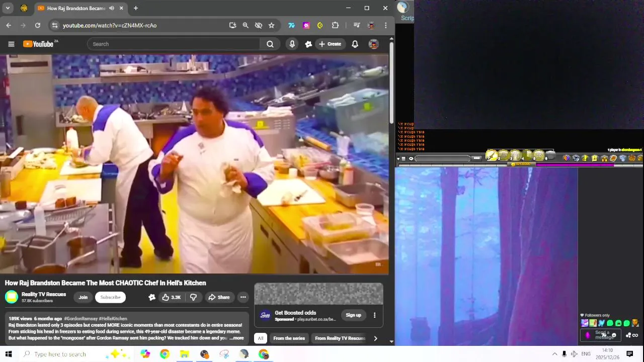This screenshot has width=644, height=362.
Task: Open YouTube notifications bell
Action: point(355,44)
